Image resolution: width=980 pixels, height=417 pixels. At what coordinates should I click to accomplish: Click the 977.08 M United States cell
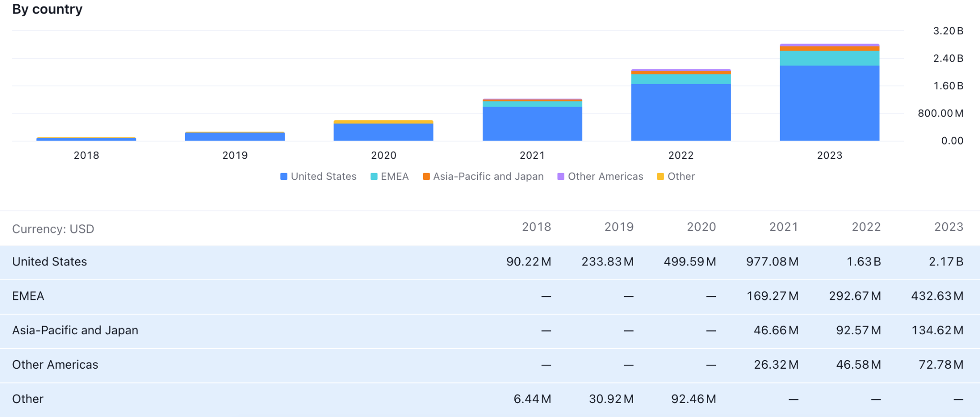[x=772, y=262]
